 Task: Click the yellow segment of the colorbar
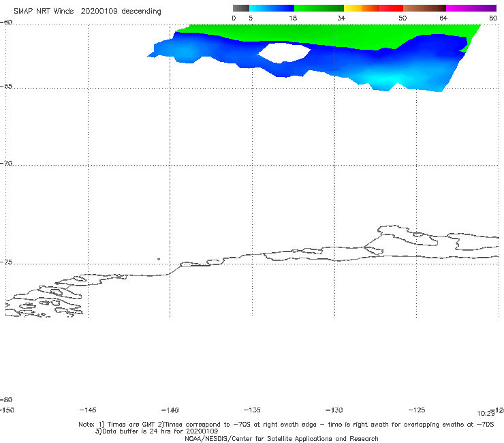(x=353, y=8)
